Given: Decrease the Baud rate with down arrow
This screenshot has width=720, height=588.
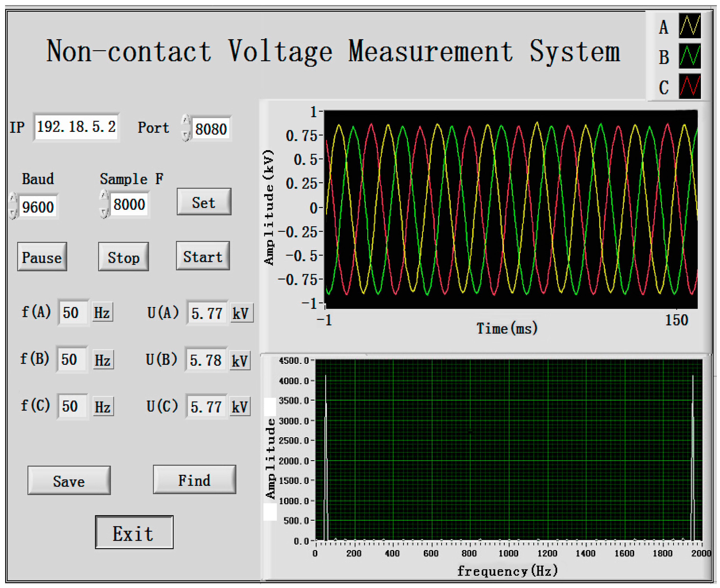Looking at the screenshot, I should pos(13,213).
